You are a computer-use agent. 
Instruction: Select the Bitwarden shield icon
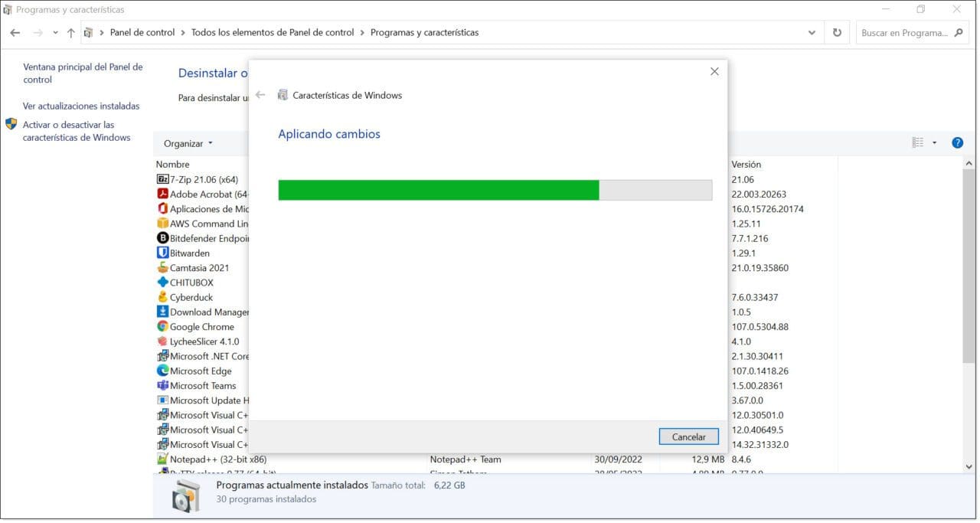pyautogui.click(x=162, y=253)
